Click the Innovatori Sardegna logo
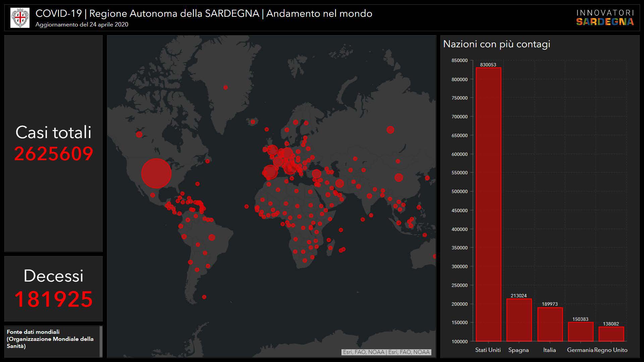 click(x=605, y=18)
